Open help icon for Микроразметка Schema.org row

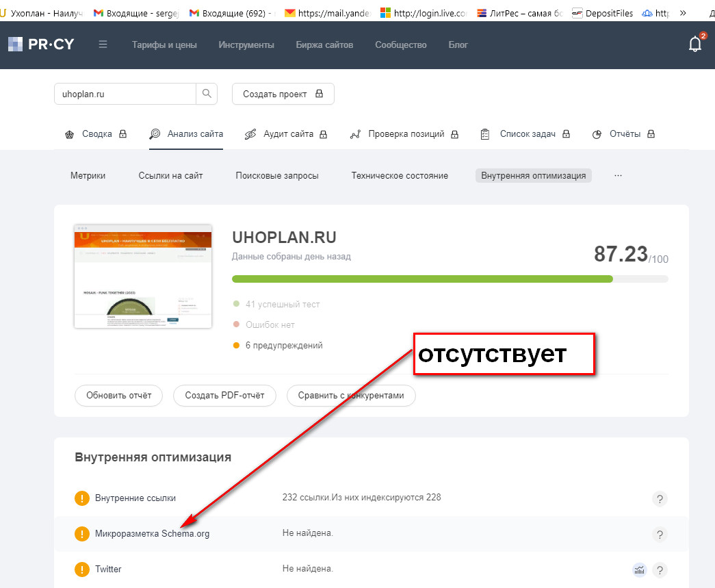pyautogui.click(x=660, y=534)
